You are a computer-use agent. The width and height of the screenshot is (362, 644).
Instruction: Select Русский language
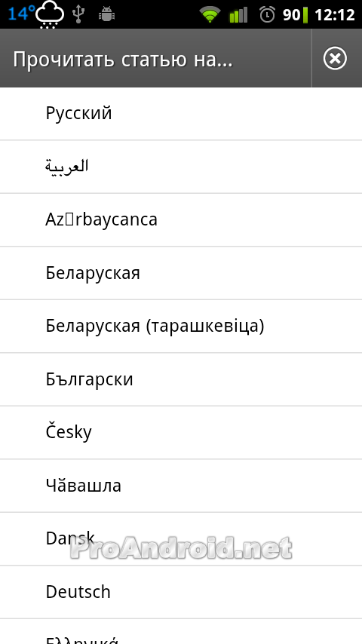(x=181, y=113)
